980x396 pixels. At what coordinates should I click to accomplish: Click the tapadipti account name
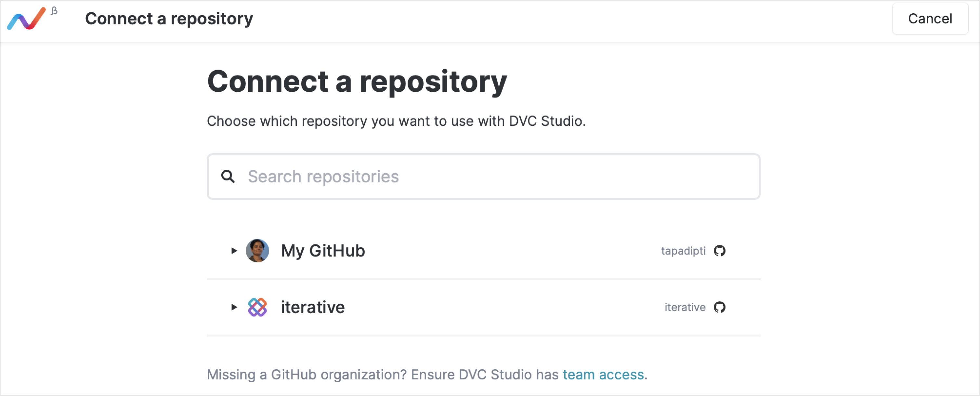[683, 251]
